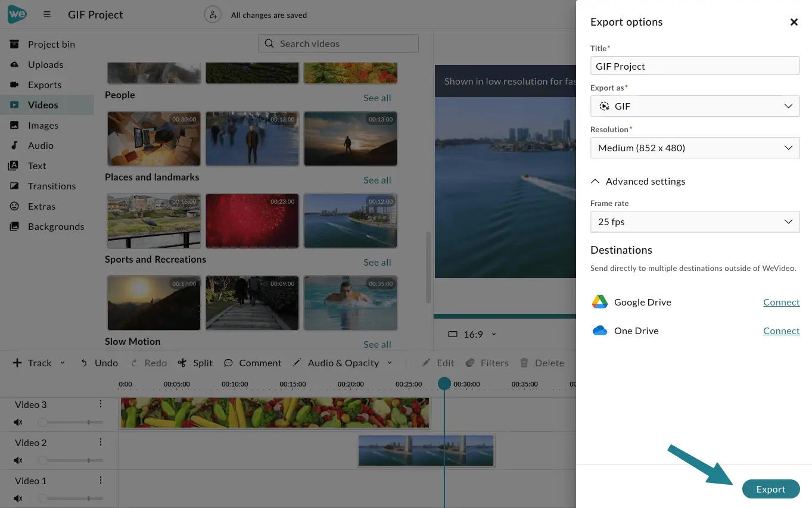
Task: Click the Redo arrow icon
Action: (x=134, y=363)
